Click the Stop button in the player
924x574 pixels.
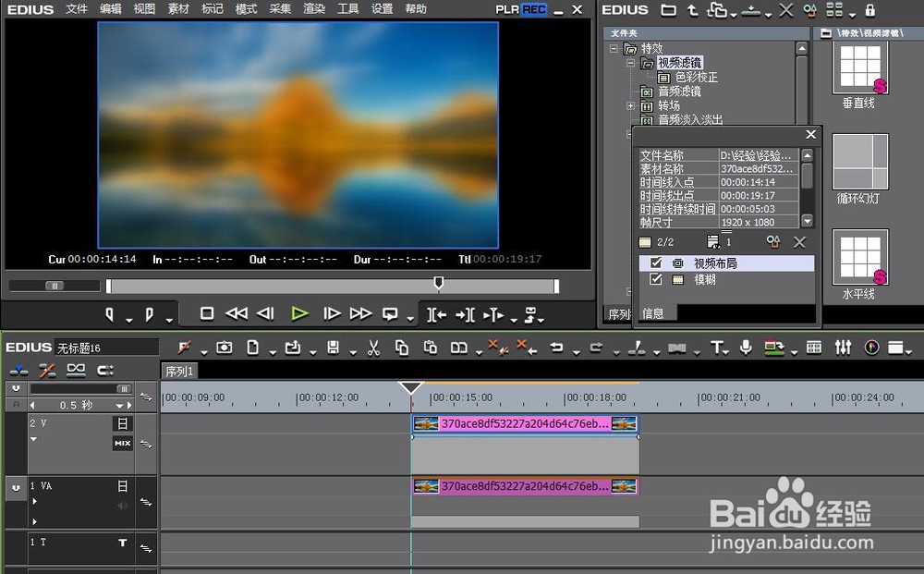[207, 313]
